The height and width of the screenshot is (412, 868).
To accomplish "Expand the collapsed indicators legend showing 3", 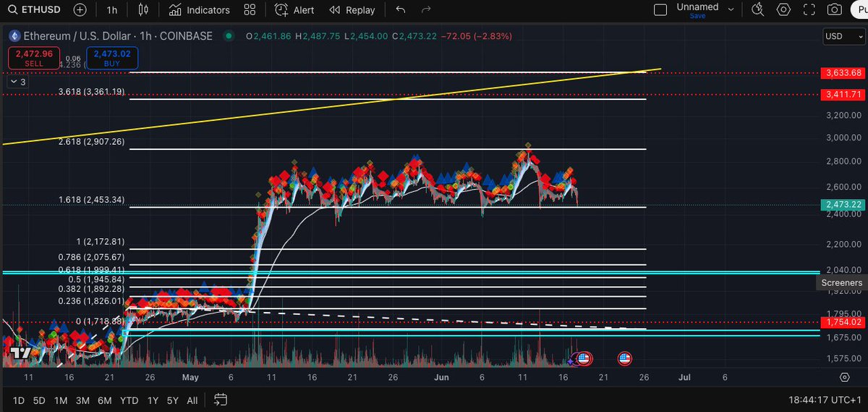I will (x=17, y=82).
